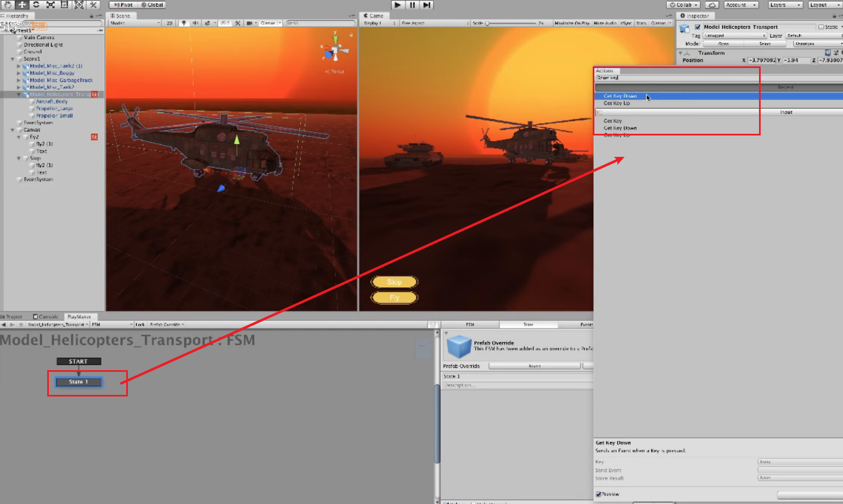Switch to the Console tab

coord(46,316)
